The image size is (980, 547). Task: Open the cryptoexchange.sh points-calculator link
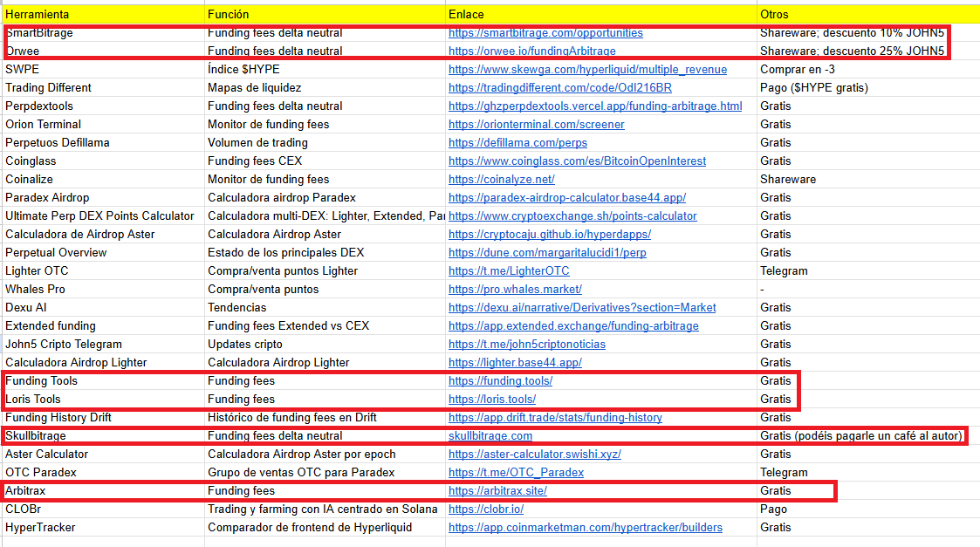pyautogui.click(x=572, y=215)
